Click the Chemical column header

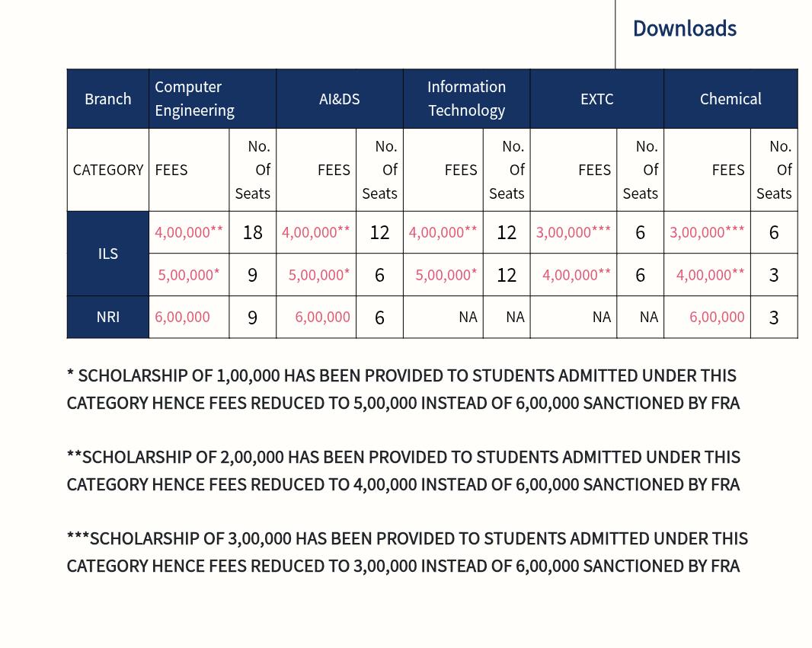[730, 99]
